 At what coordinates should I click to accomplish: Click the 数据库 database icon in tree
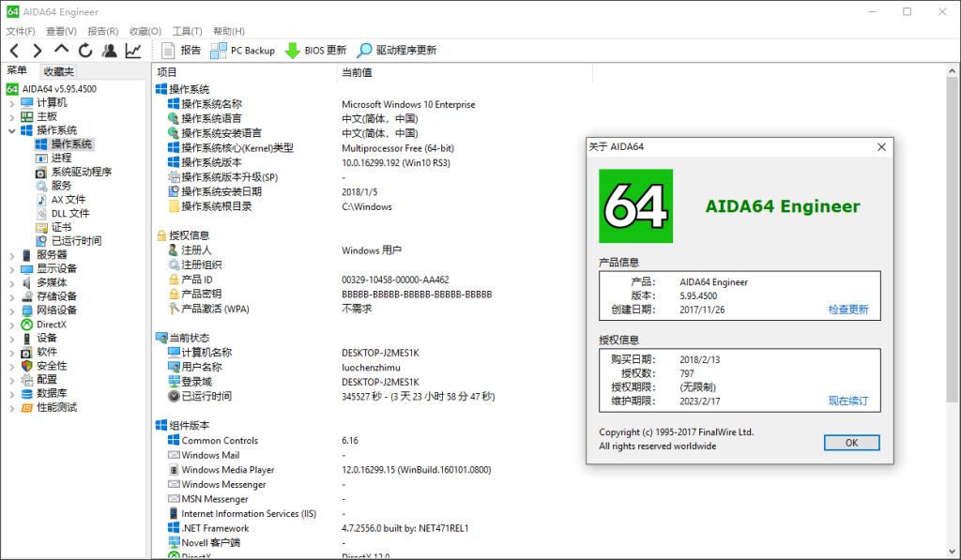tap(27, 394)
